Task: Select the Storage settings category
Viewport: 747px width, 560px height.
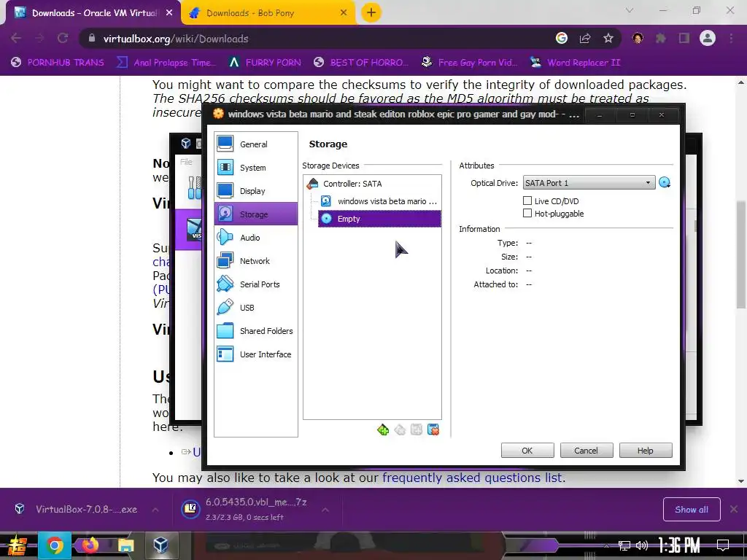Action: tap(256, 214)
